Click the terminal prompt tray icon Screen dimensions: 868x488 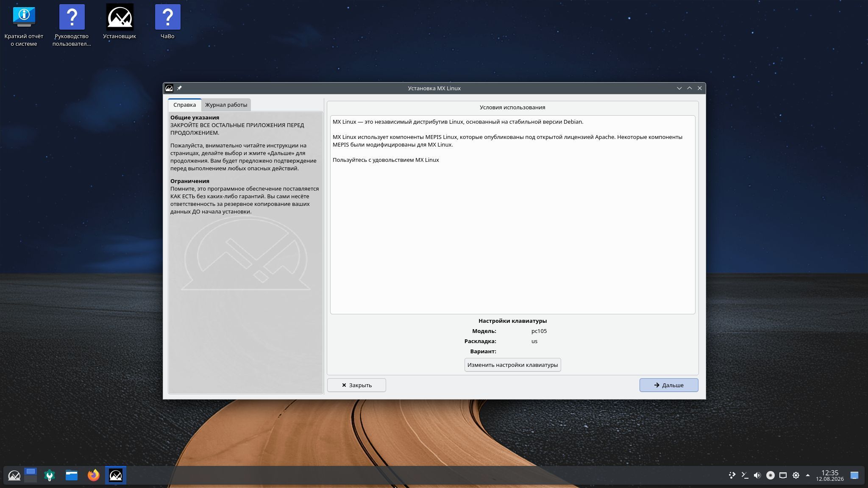(x=745, y=475)
